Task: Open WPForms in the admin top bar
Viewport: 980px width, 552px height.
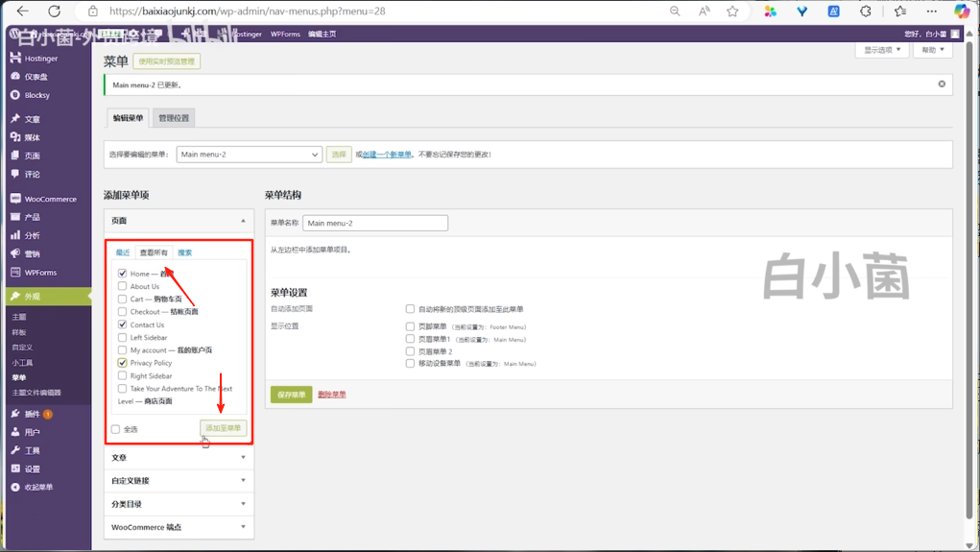Action: coord(285,35)
